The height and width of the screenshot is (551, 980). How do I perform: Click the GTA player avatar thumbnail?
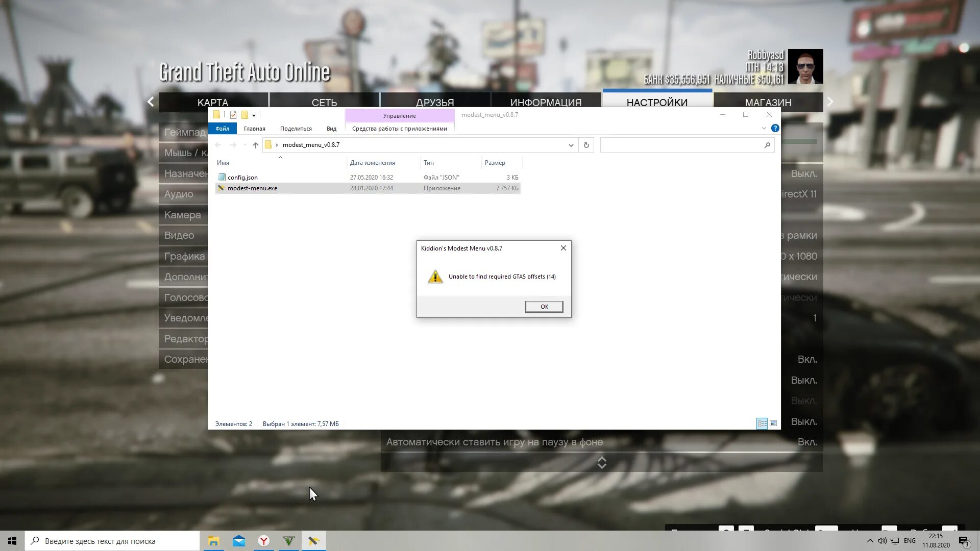(805, 66)
